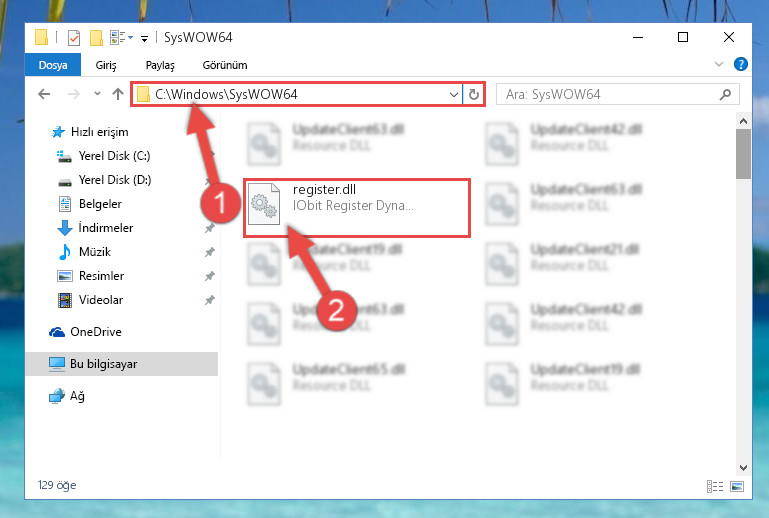Refresh the SysWOW64 folder view
This screenshot has width=769, height=518.
(x=474, y=94)
